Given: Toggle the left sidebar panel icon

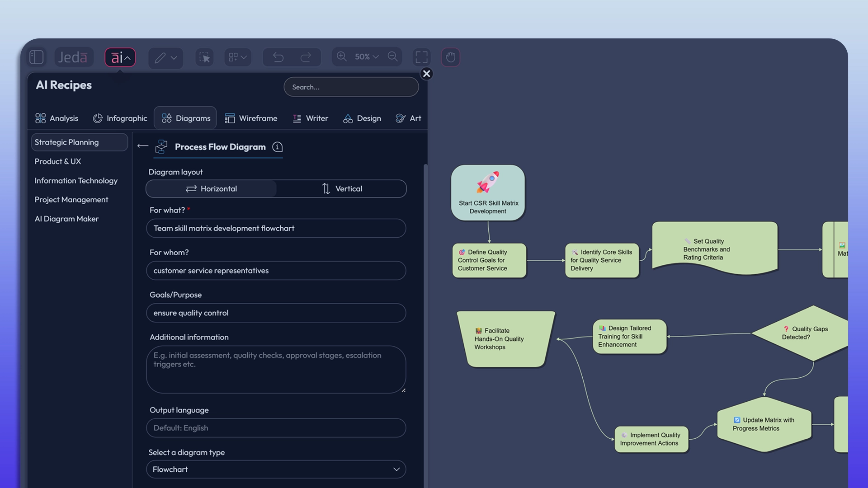Looking at the screenshot, I should click(x=37, y=57).
